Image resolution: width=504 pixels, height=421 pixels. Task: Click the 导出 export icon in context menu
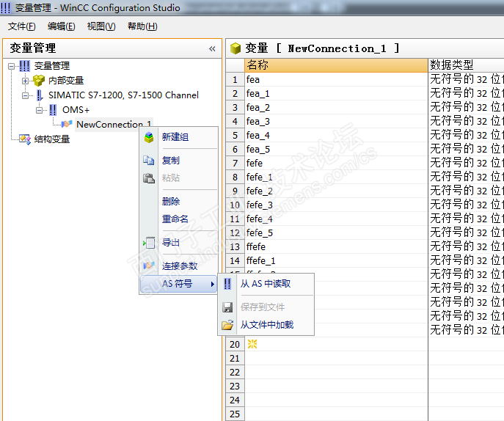pyautogui.click(x=149, y=243)
